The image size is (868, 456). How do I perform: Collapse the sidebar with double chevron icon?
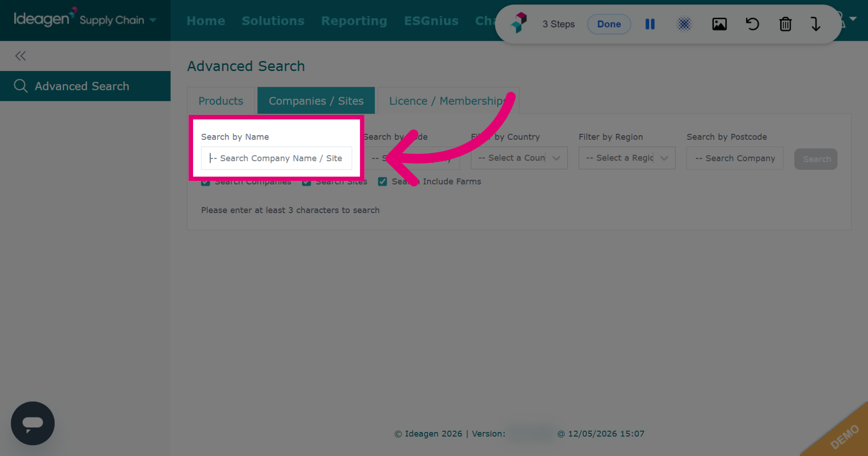point(20,56)
